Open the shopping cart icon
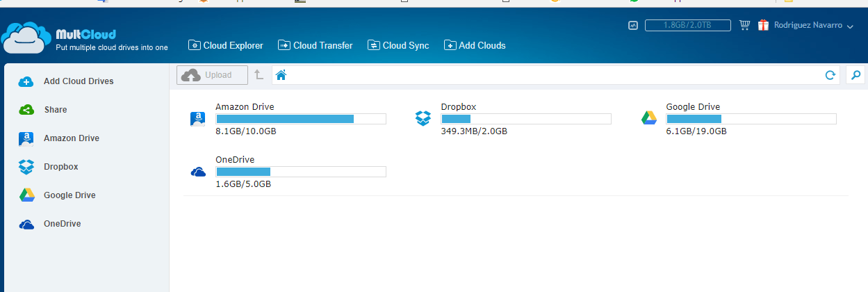Screen dimensions: 868x292 (744, 25)
